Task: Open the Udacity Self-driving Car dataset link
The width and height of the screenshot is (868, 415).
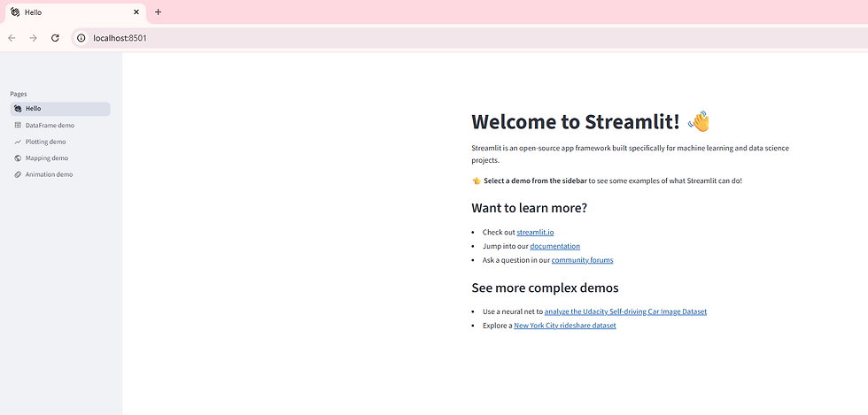Action: [x=625, y=312]
